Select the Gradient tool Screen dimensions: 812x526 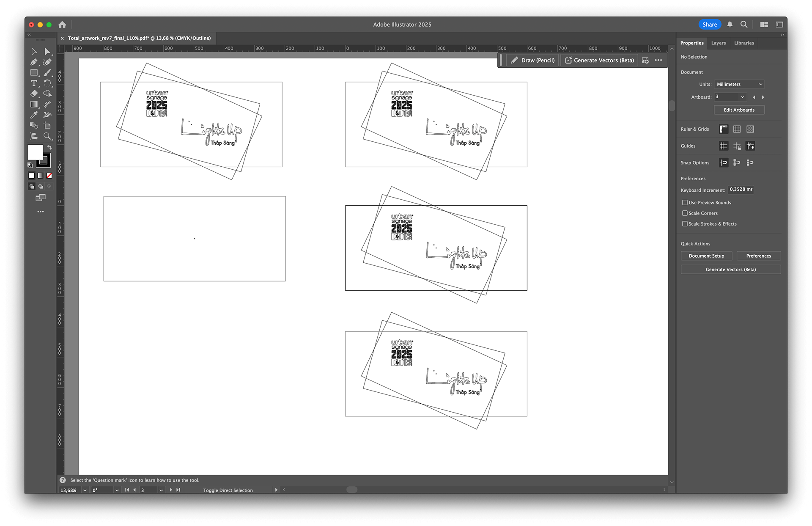tap(34, 104)
